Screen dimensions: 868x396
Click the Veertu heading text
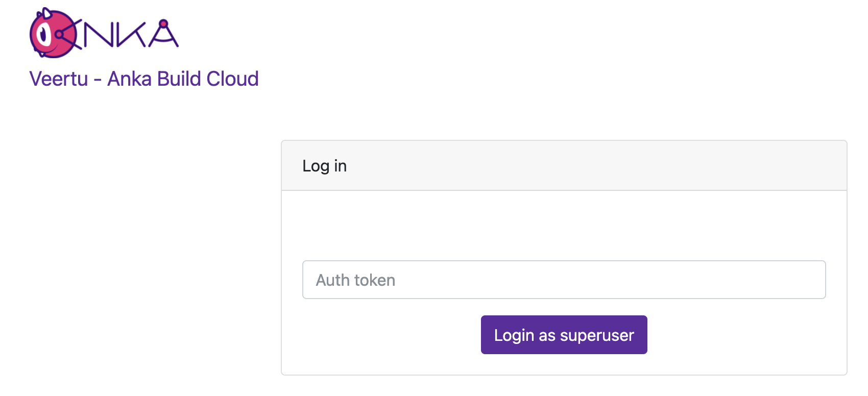click(58, 79)
